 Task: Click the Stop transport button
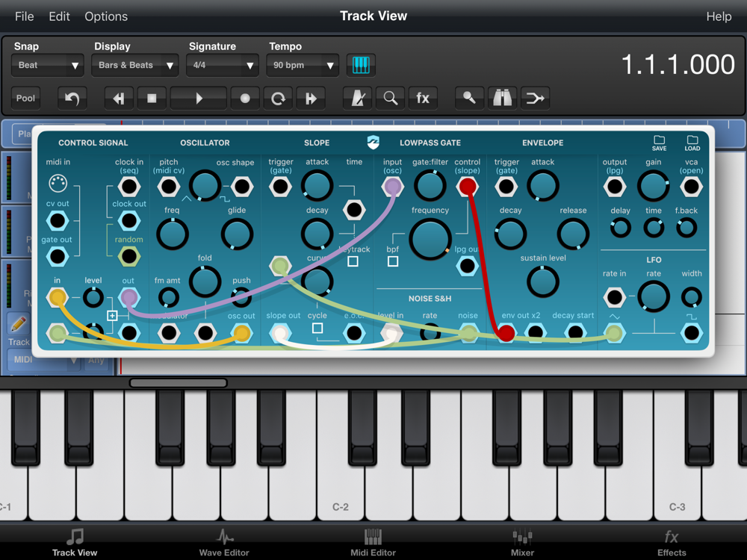coord(152,98)
